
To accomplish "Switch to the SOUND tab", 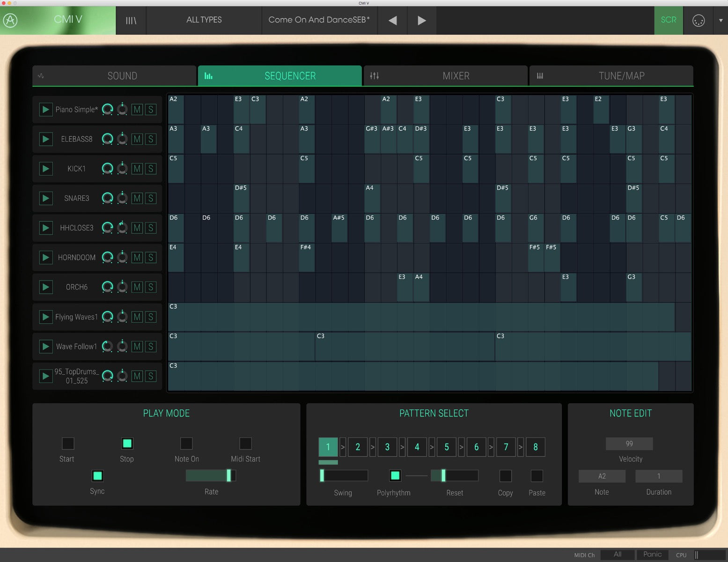I will pos(114,76).
